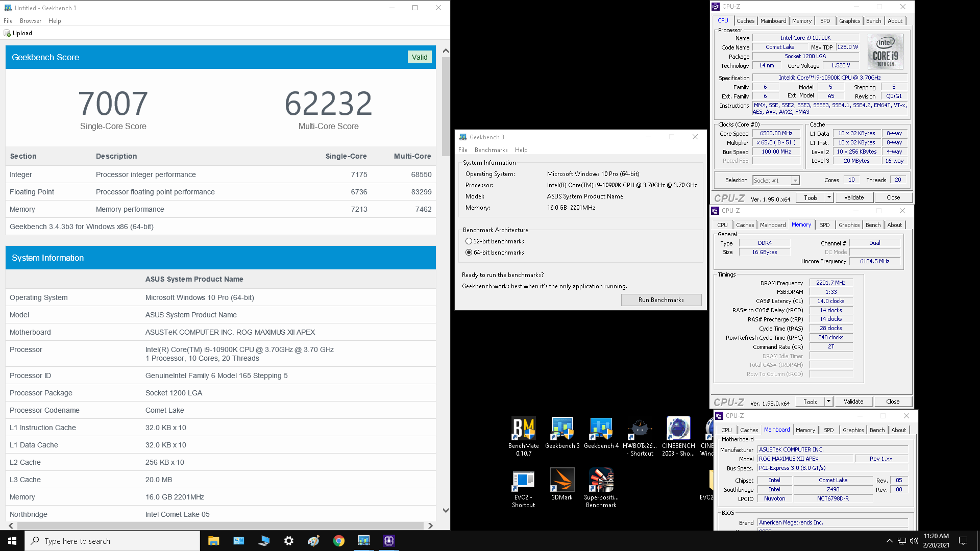The image size is (980, 551).
Task: Click Tools button in Memory CPU-Z window
Action: coord(810,402)
